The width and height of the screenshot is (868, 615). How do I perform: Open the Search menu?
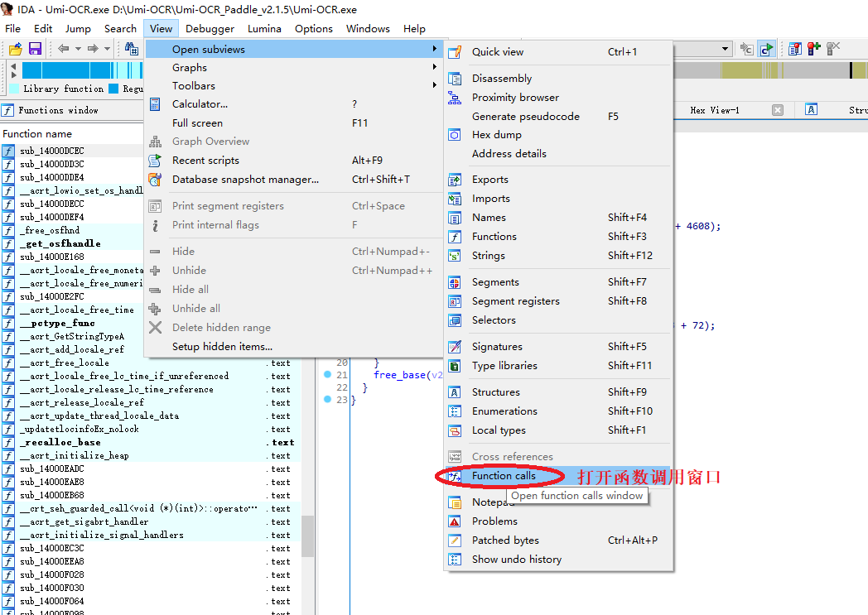click(120, 29)
